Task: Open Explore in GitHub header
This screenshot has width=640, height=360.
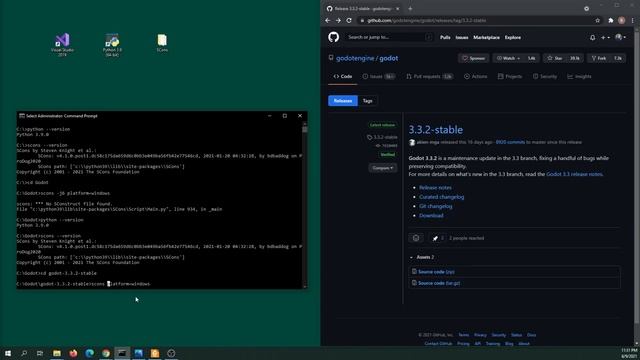Action: coord(513,38)
